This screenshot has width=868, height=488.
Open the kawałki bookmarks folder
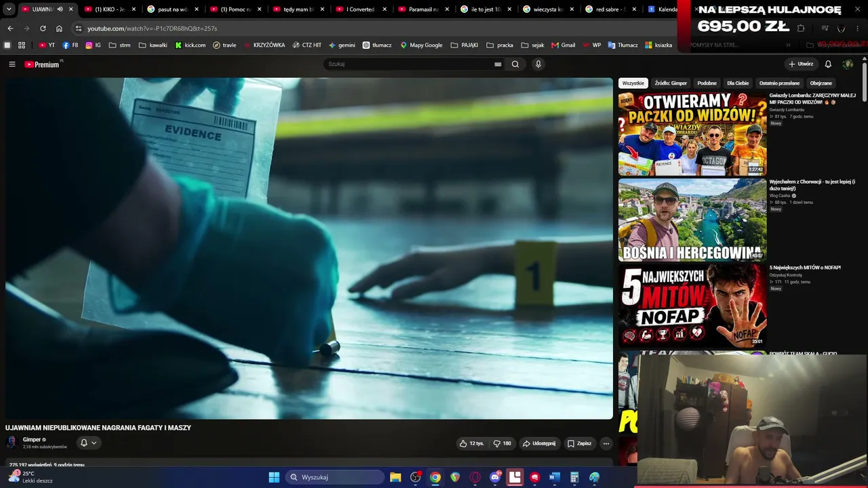[153, 45]
